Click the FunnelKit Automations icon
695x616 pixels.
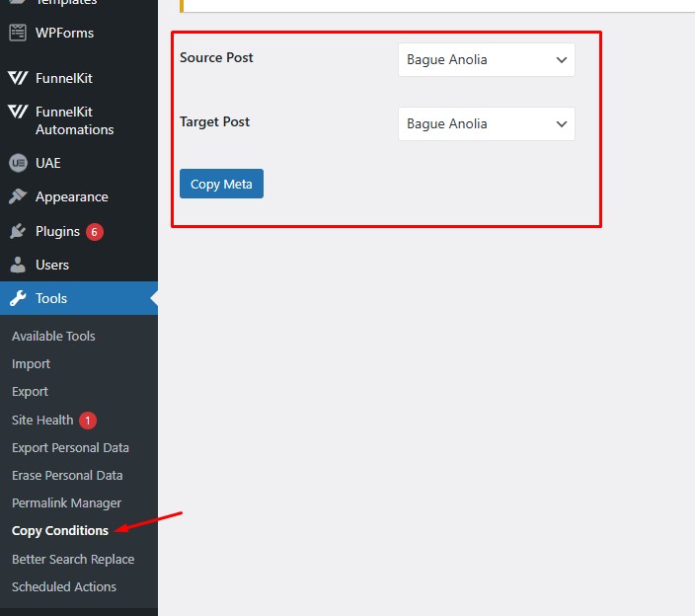18,113
